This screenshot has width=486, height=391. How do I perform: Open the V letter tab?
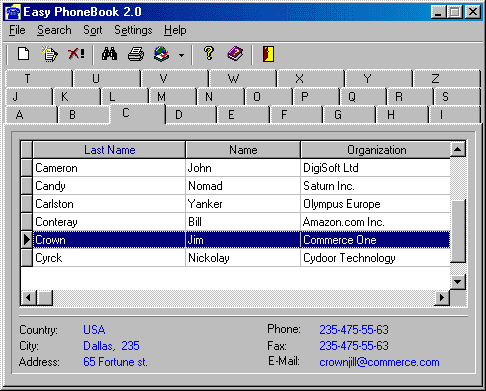[175, 79]
